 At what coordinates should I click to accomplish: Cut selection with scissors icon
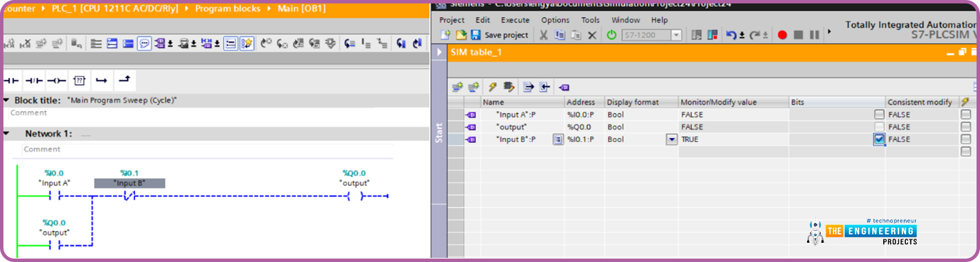pos(543,34)
